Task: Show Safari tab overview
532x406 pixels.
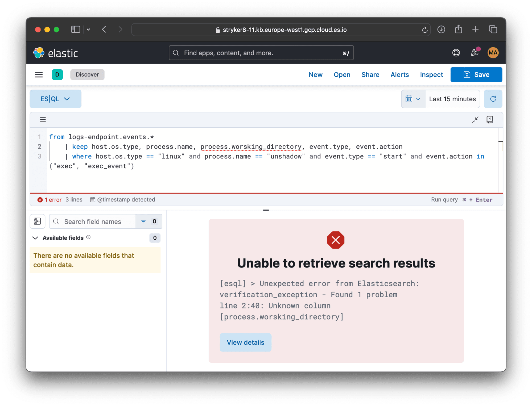Action: [493, 29]
